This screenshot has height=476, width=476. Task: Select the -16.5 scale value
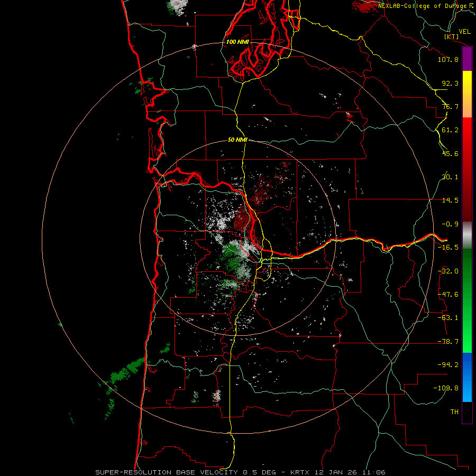448,248
